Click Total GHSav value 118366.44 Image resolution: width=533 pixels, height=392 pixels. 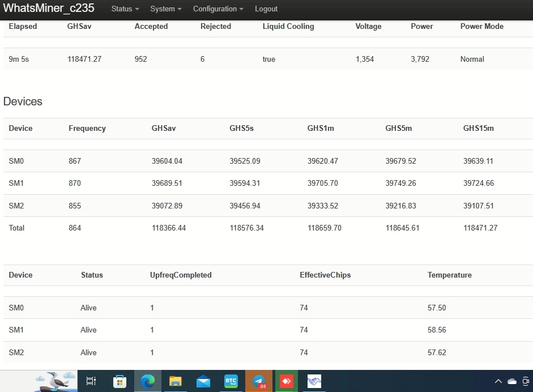(x=169, y=228)
